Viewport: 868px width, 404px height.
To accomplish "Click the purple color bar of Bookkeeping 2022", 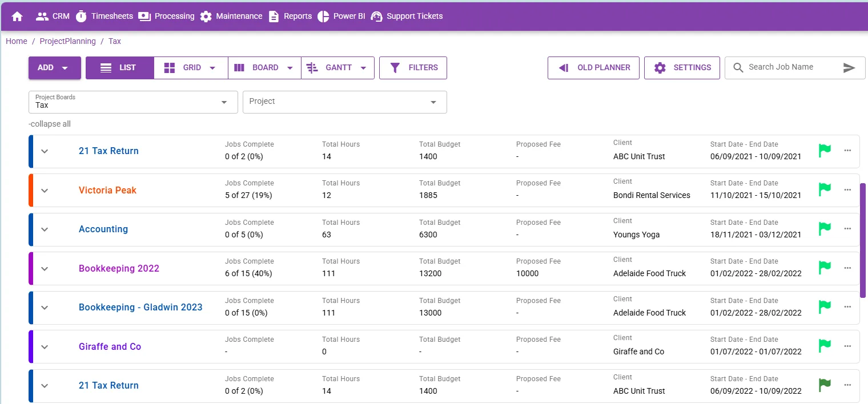I will [x=31, y=268].
